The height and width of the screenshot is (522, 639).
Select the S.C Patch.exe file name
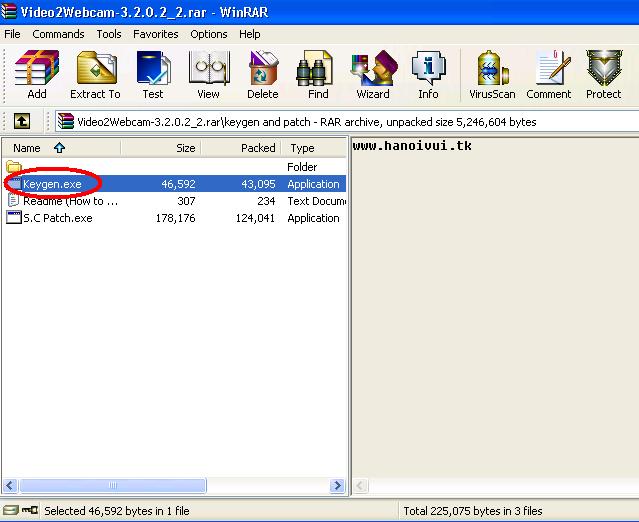57,218
